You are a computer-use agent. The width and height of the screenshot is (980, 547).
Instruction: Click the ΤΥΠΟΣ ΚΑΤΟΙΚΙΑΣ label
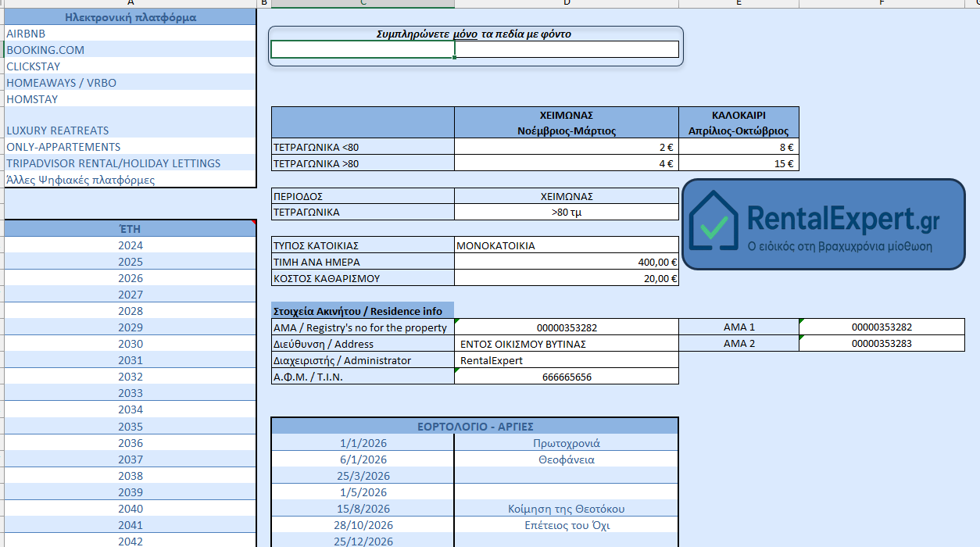pyautogui.click(x=363, y=245)
